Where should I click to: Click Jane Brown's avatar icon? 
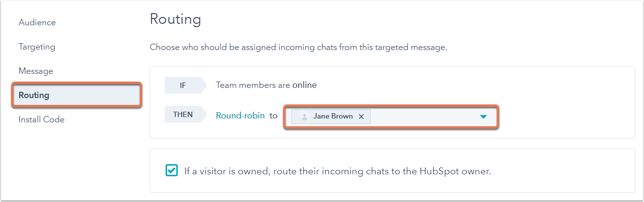[x=305, y=117]
